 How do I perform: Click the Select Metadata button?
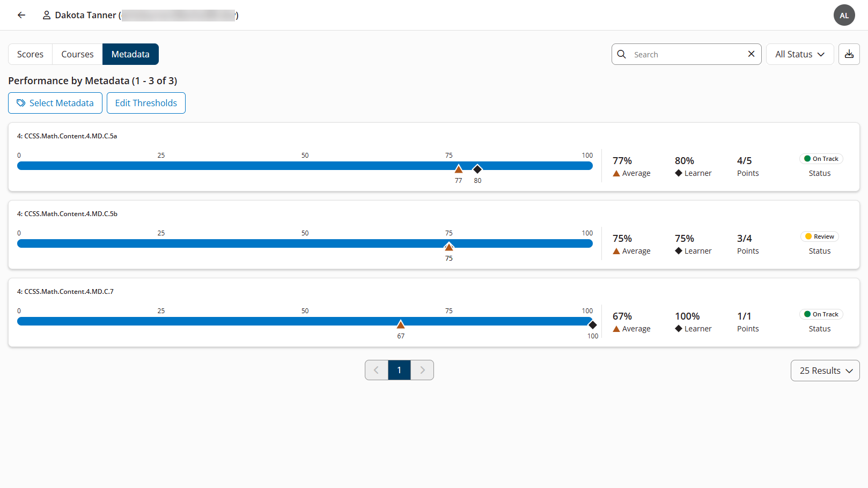click(55, 103)
